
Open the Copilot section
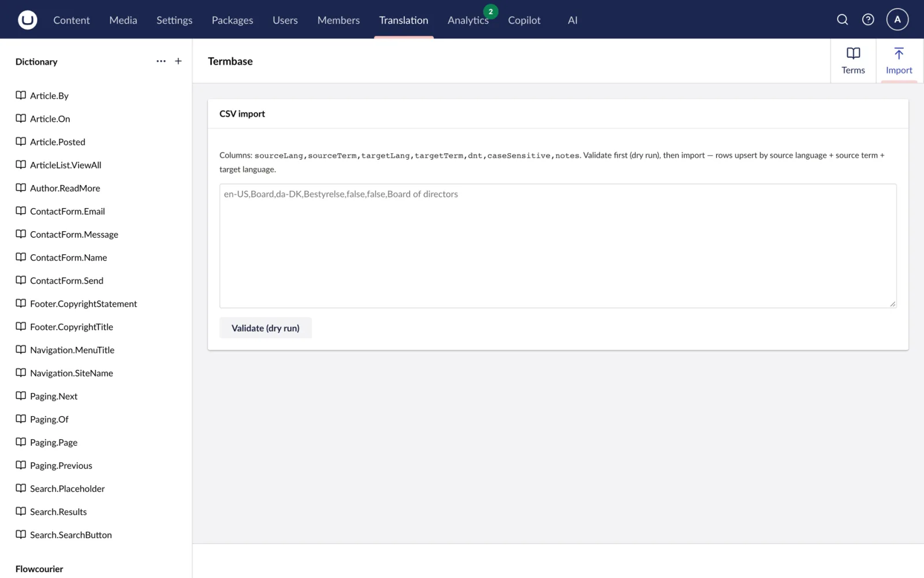click(x=524, y=20)
